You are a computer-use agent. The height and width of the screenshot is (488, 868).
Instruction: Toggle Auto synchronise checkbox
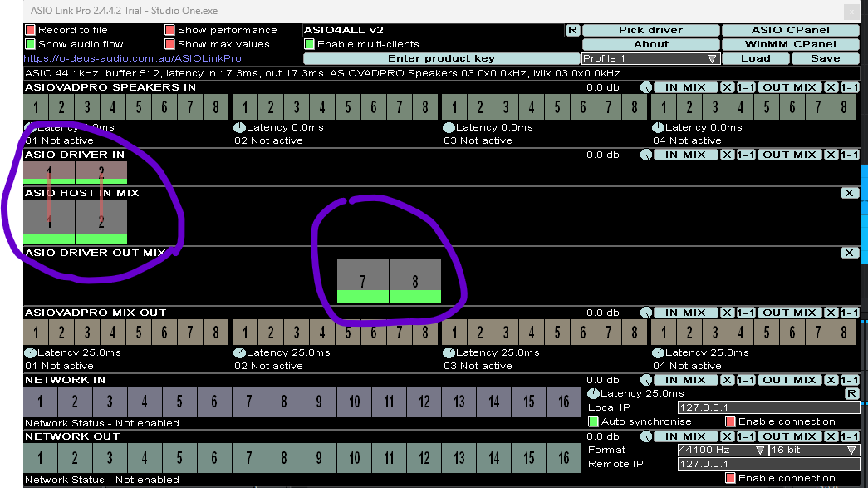pos(593,422)
